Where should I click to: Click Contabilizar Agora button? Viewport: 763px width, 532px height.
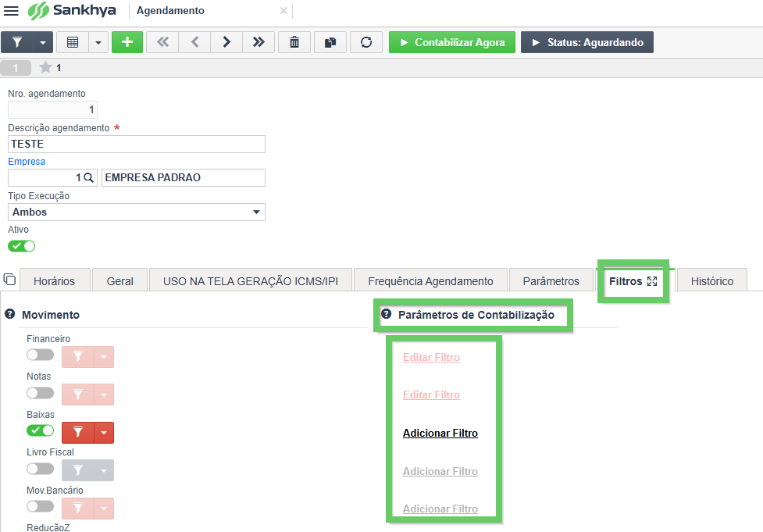[452, 42]
